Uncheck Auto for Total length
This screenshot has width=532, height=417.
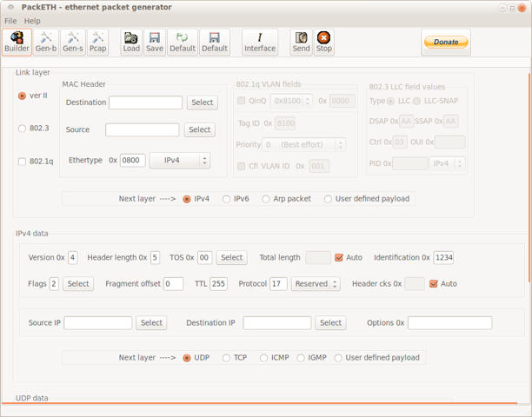(x=339, y=258)
